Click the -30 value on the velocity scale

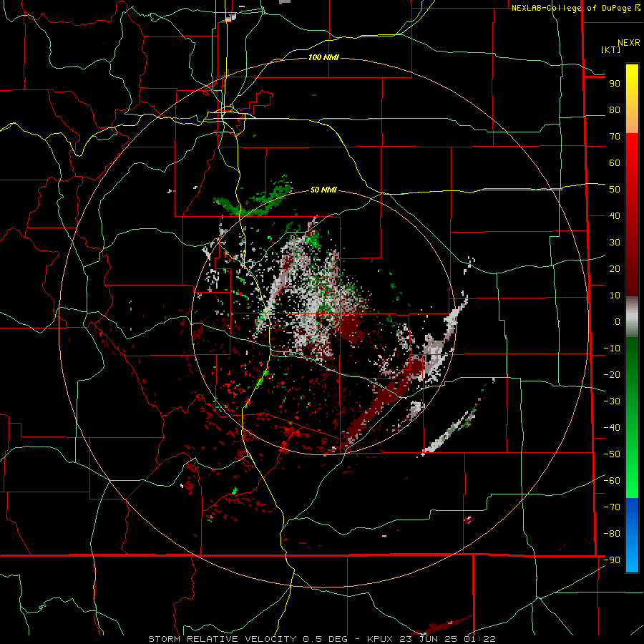612,401
